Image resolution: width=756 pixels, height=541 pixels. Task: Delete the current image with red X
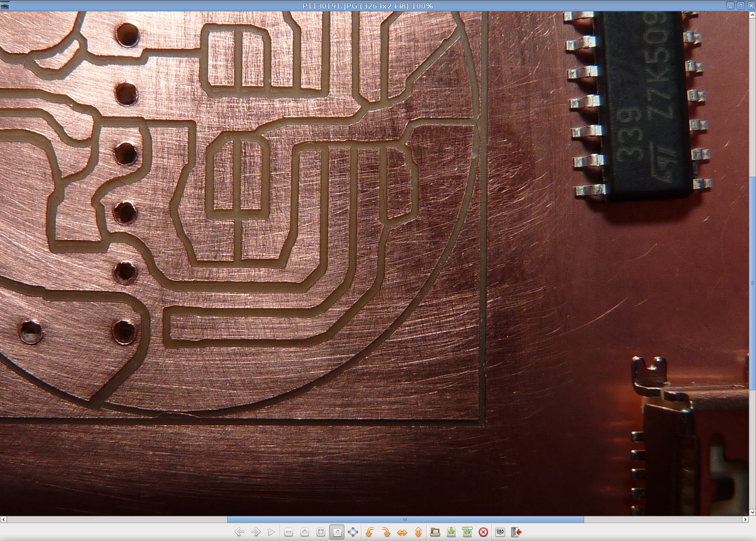click(483, 532)
